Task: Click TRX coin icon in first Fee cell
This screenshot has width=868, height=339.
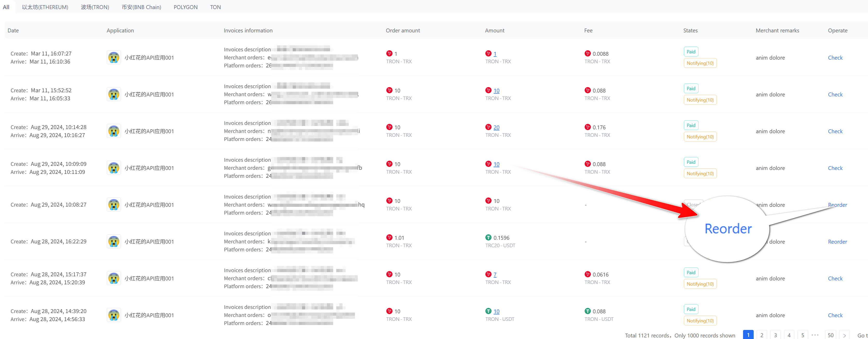Action: click(x=588, y=54)
